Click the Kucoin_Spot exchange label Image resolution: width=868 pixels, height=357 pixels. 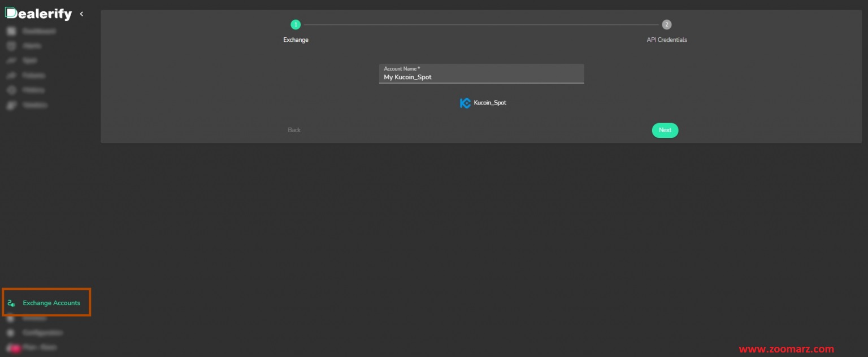point(490,103)
